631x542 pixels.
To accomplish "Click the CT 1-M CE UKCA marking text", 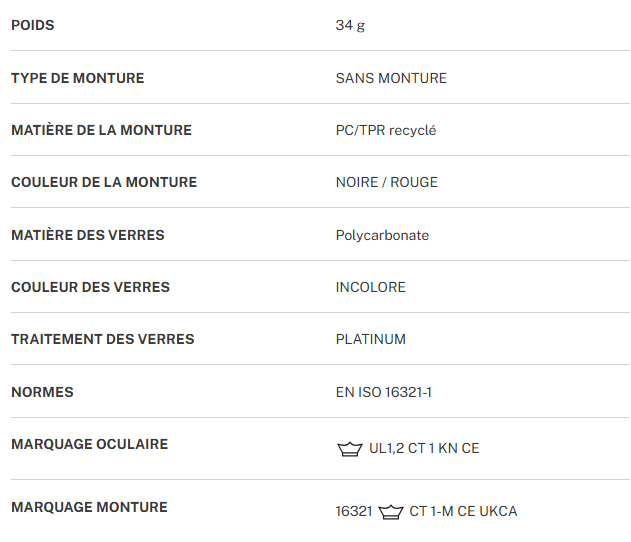I will (463, 512).
